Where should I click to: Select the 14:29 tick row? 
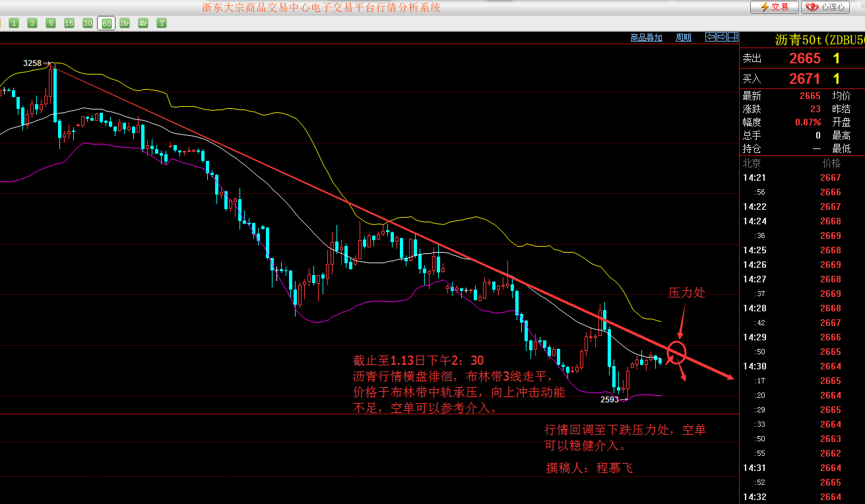pos(802,337)
